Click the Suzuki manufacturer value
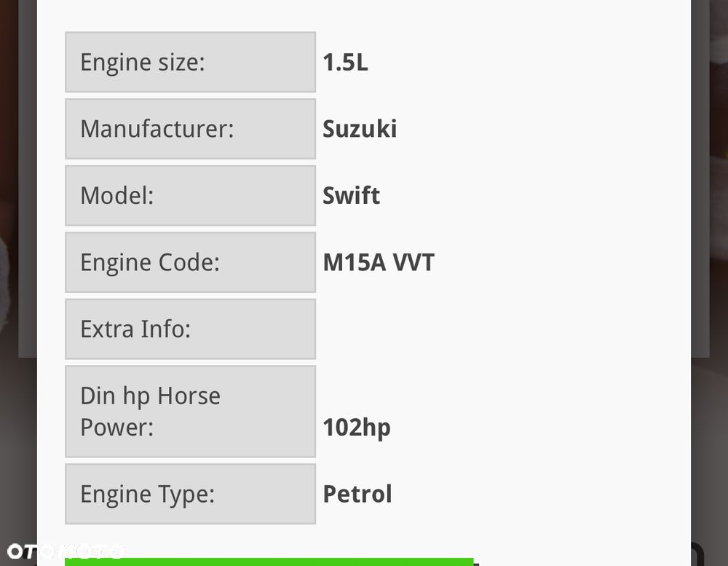This screenshot has height=566, width=728. coord(360,129)
